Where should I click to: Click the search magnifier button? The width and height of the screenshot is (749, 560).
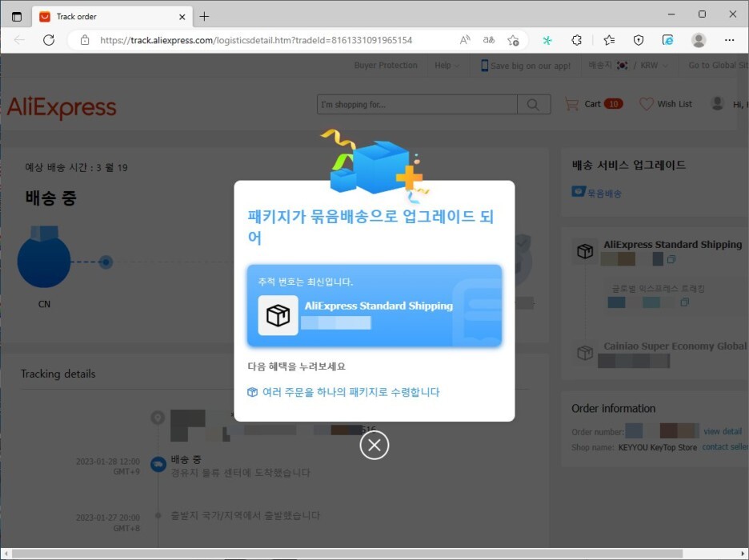(x=534, y=105)
